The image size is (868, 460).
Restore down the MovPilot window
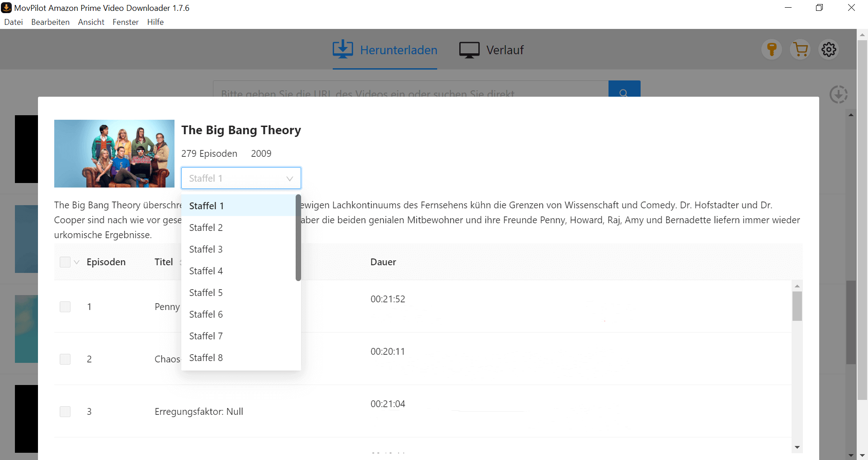coord(819,8)
